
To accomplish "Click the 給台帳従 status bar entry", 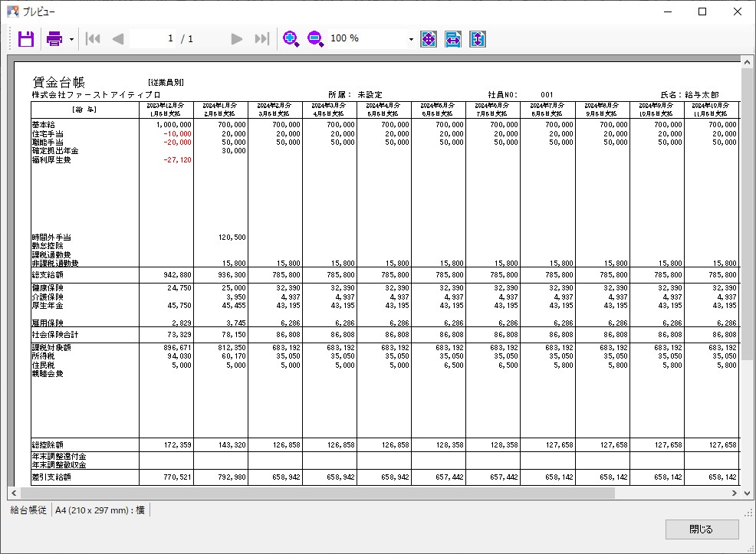I will [28, 510].
